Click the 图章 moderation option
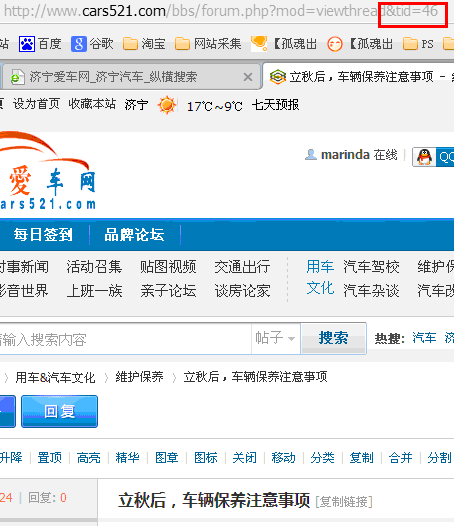 [x=167, y=458]
